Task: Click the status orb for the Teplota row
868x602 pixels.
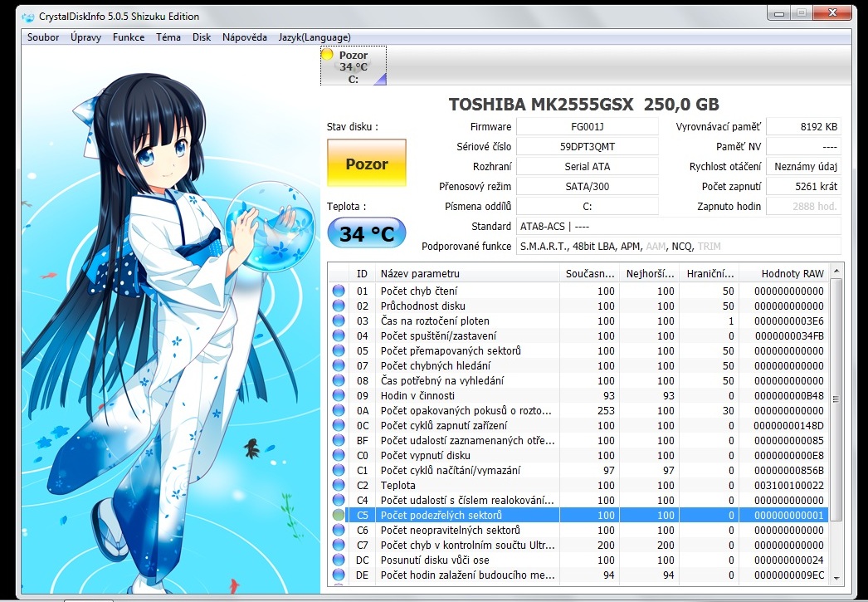Action: [339, 485]
